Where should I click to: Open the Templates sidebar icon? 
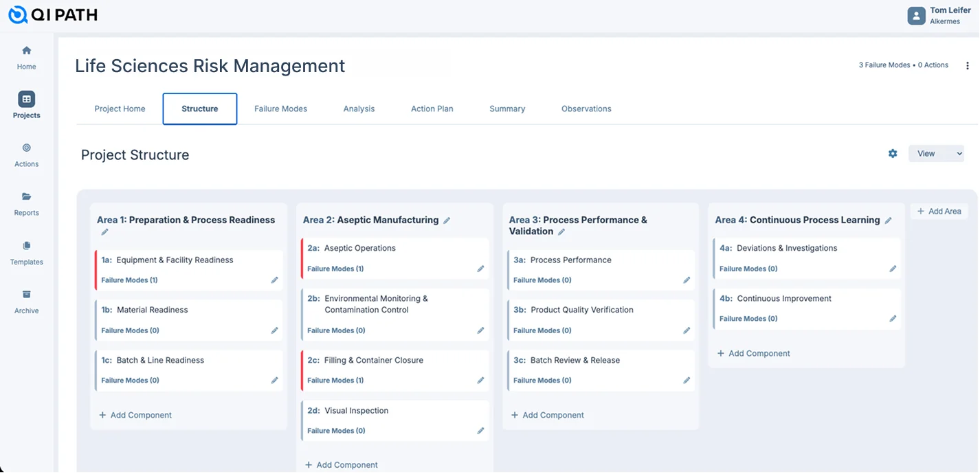click(x=26, y=246)
